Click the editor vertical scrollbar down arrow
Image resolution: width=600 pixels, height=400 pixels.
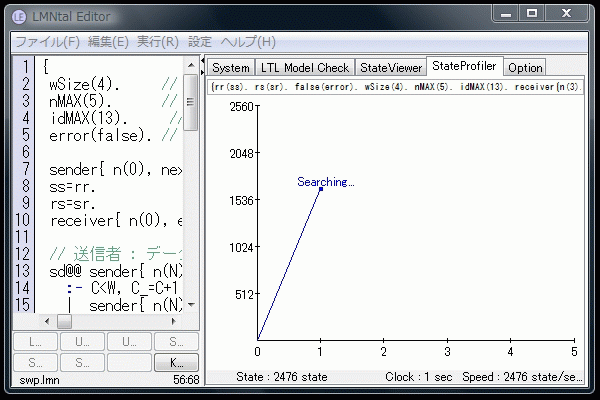pos(191,306)
